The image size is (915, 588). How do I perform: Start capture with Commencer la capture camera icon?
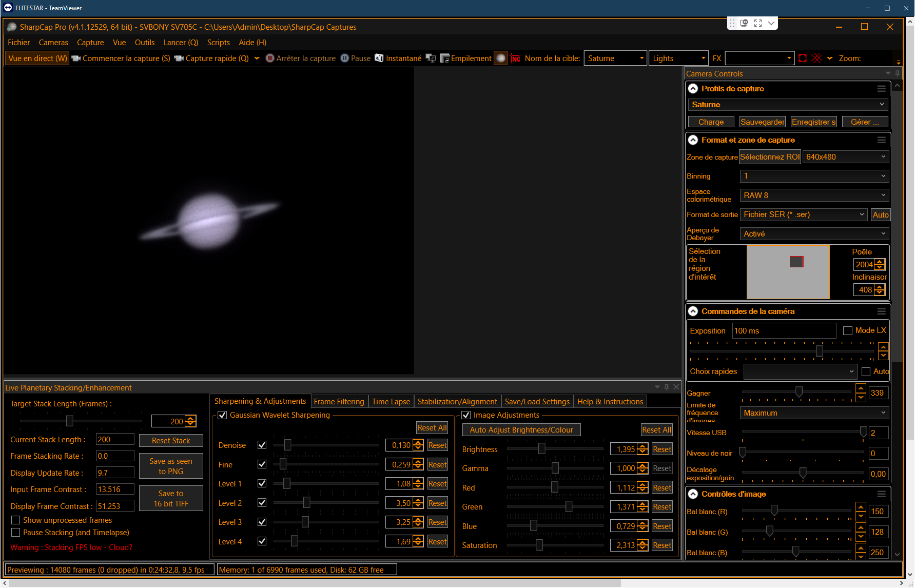(x=76, y=58)
